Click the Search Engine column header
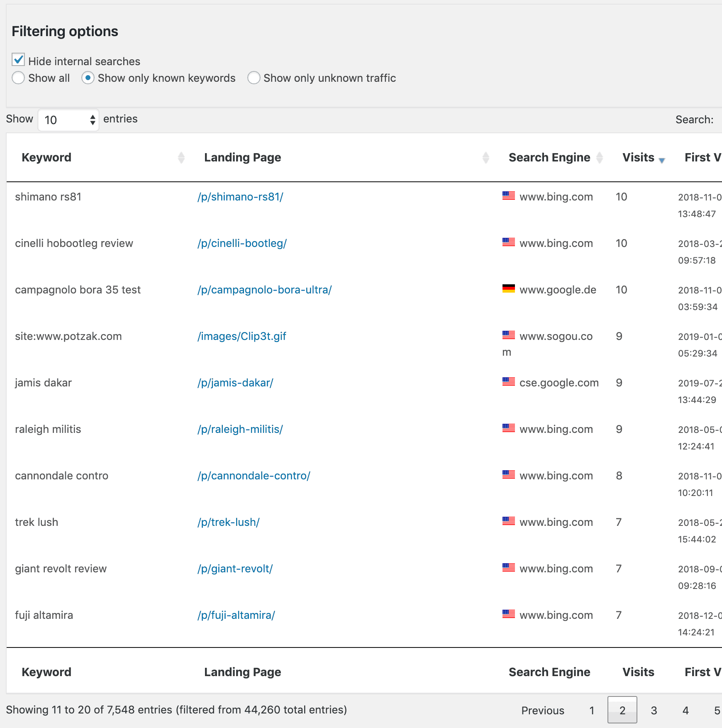The width and height of the screenshot is (722, 728). tap(549, 158)
